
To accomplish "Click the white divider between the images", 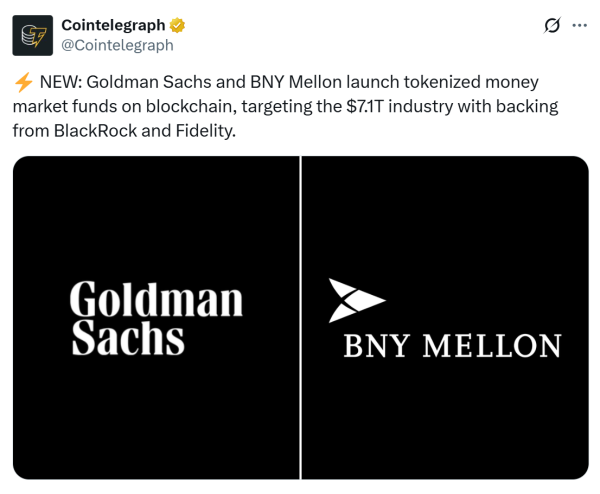I will coord(300,318).
